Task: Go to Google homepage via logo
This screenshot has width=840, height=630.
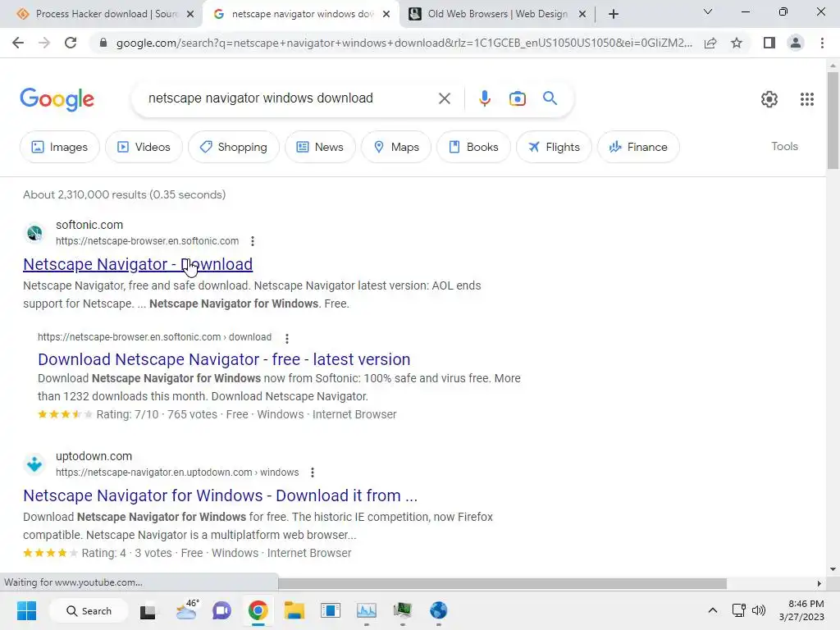Action: click(x=57, y=99)
